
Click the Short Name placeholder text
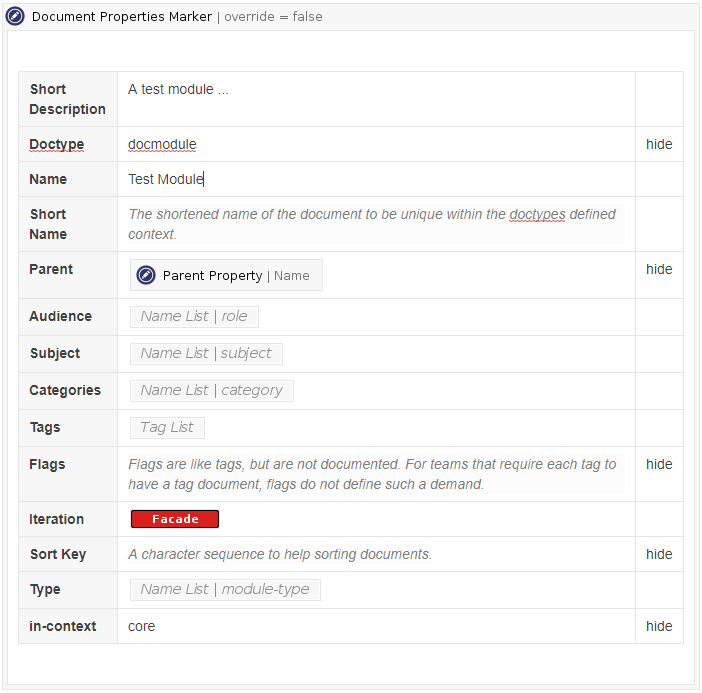[x=372, y=224]
